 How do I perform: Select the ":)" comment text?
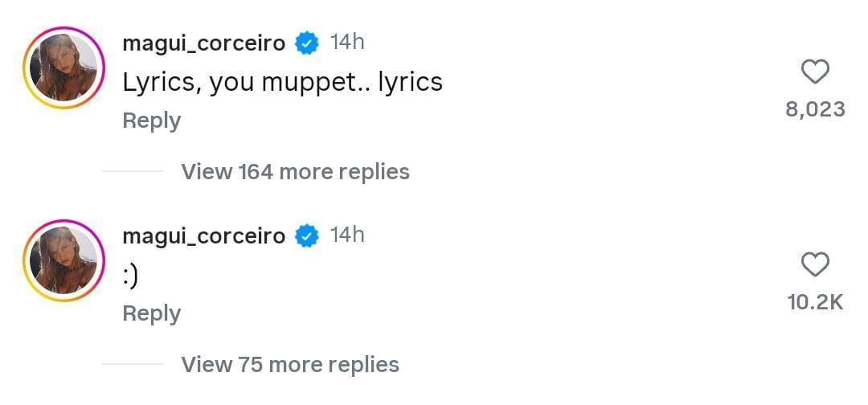(131, 275)
